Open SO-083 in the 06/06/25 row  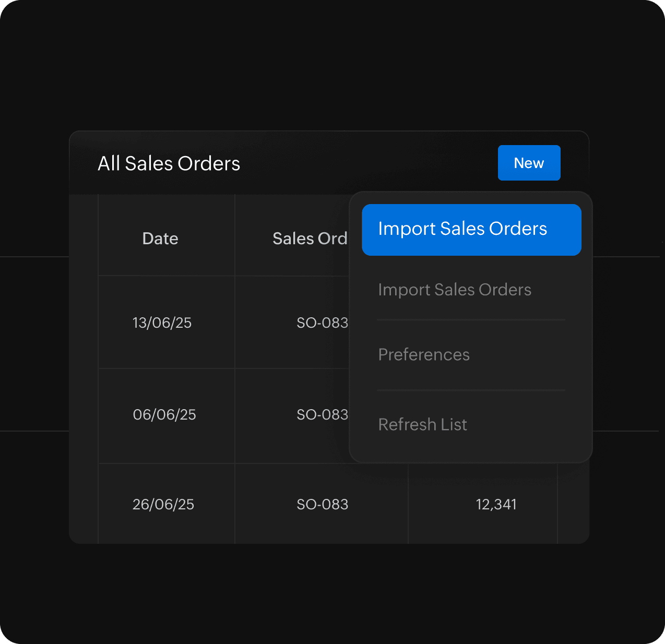(x=322, y=415)
